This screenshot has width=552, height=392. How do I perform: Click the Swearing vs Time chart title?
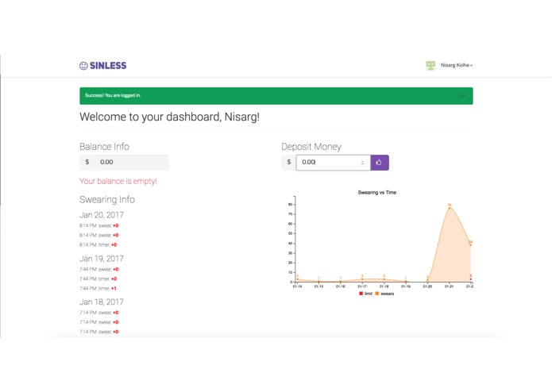tap(377, 192)
